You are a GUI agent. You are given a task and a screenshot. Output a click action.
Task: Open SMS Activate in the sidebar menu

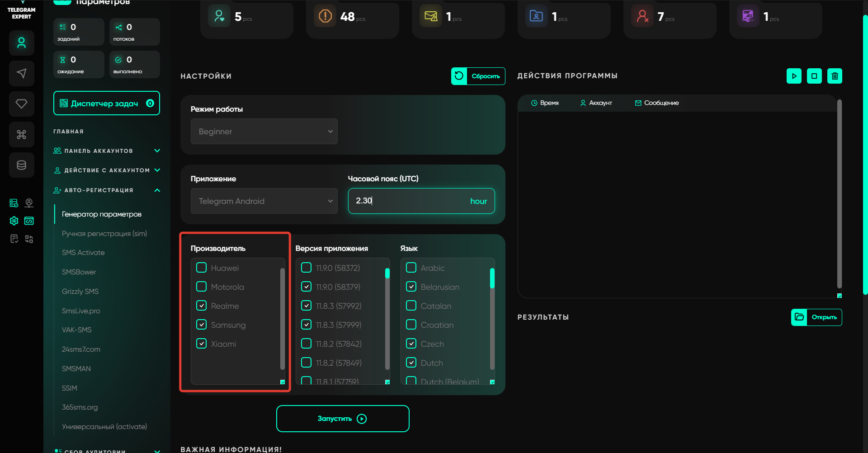tap(83, 253)
